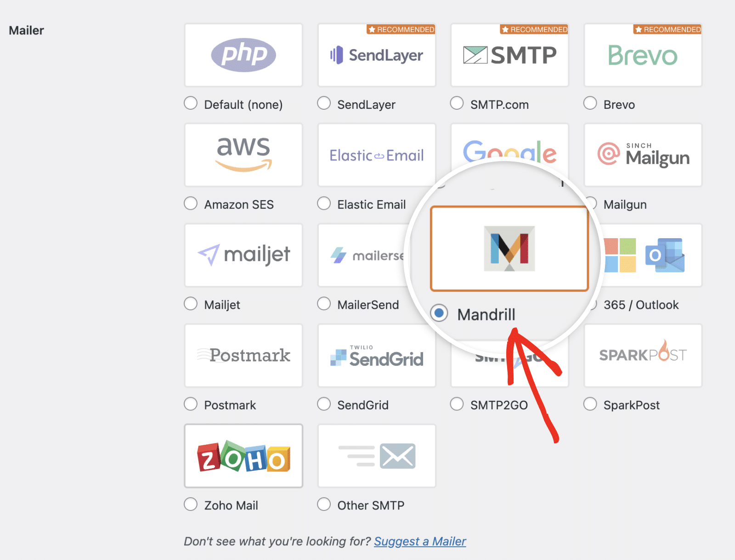This screenshot has height=560, width=735.
Task: Click the 365 / Outlook label text
Action: [641, 305]
